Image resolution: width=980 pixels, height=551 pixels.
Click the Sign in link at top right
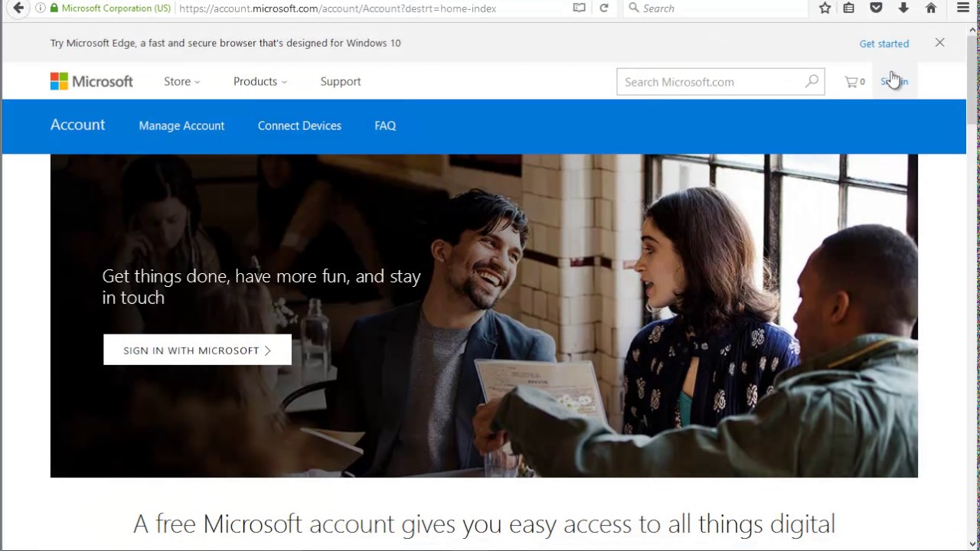click(x=894, y=81)
